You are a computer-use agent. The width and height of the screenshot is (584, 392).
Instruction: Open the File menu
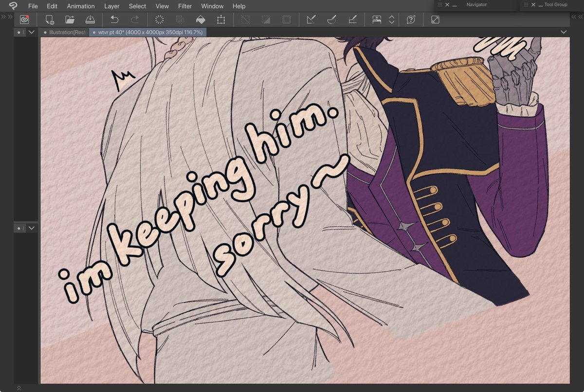coord(33,6)
